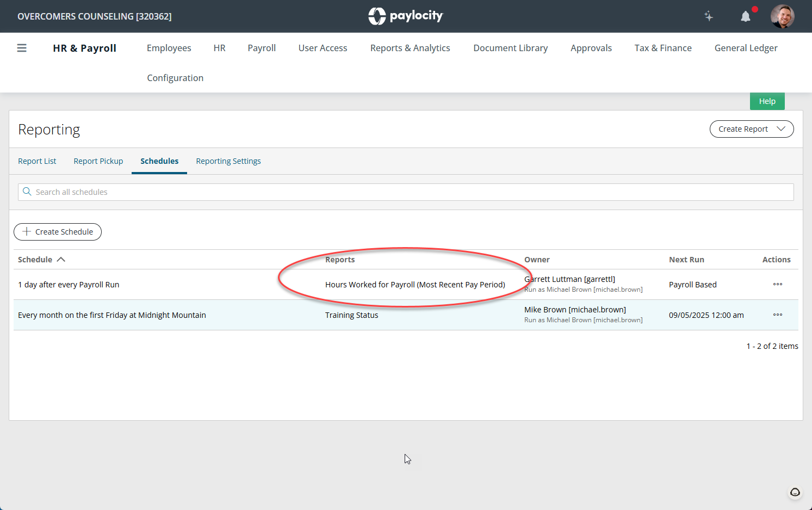The image size is (812, 510).
Task: Toggle Schedule column sort arrow
Action: click(x=61, y=260)
